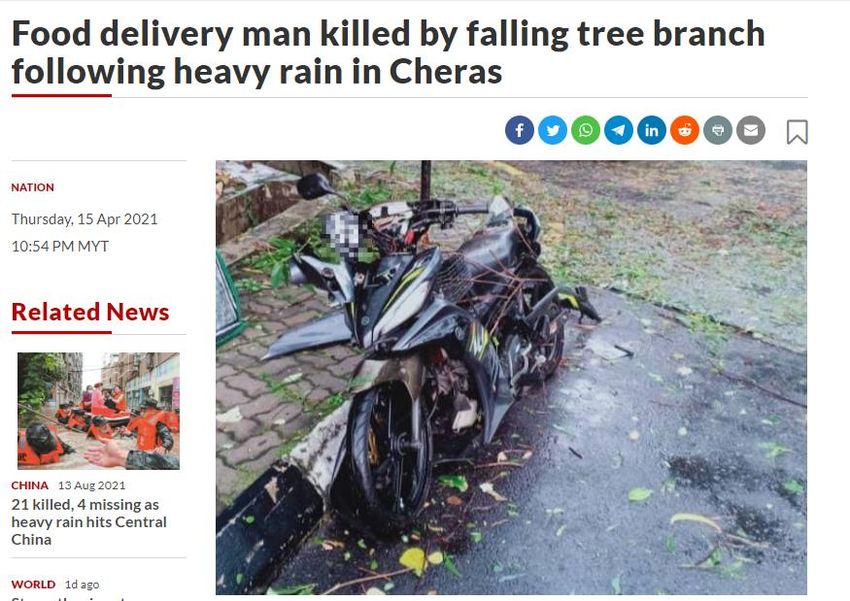Click the 10:54 PM MYT timestamp
Image resolution: width=850 pixels, height=601 pixels.
pos(60,246)
